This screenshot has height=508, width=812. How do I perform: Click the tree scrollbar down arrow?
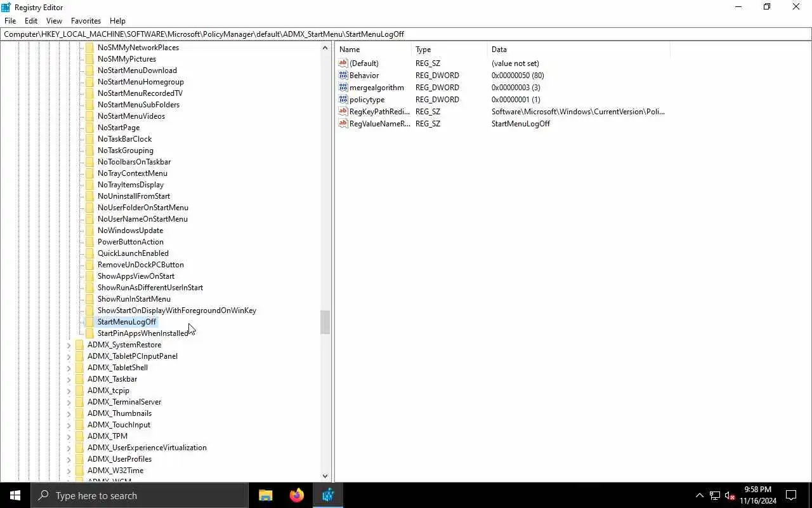[x=325, y=476]
